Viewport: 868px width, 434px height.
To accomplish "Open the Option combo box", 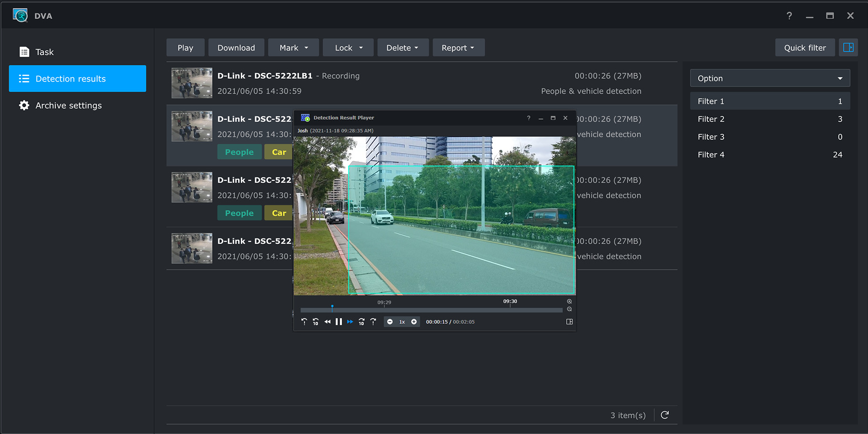I will pyautogui.click(x=770, y=78).
